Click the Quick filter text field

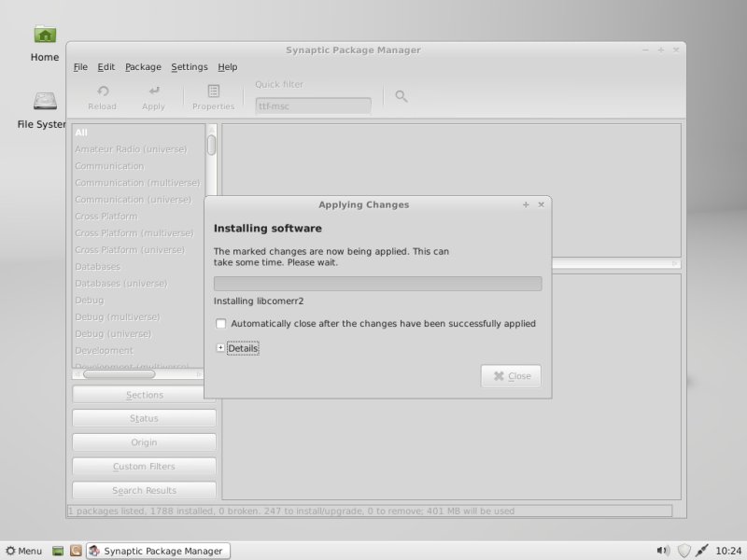coord(313,106)
